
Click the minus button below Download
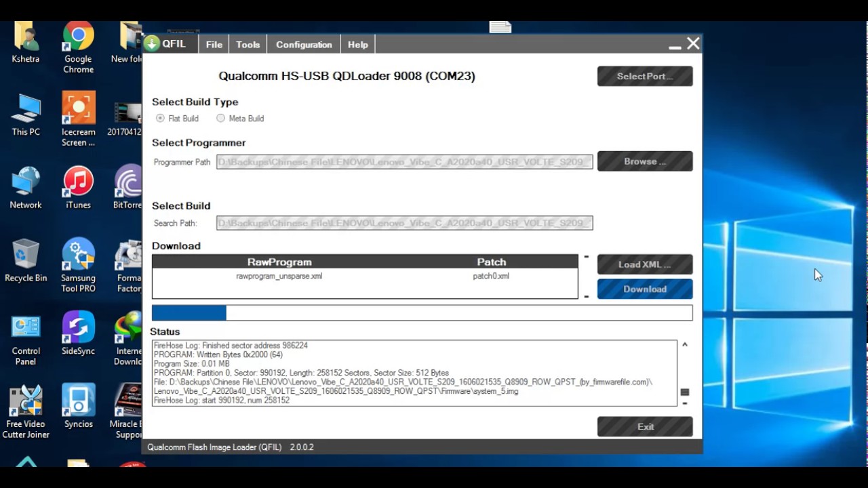click(587, 296)
